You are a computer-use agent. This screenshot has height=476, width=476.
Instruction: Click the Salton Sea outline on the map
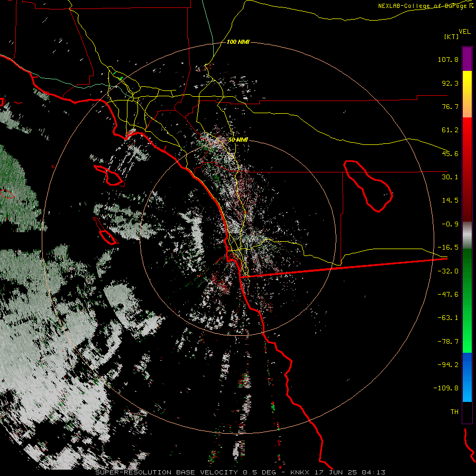pyautogui.click(x=368, y=186)
